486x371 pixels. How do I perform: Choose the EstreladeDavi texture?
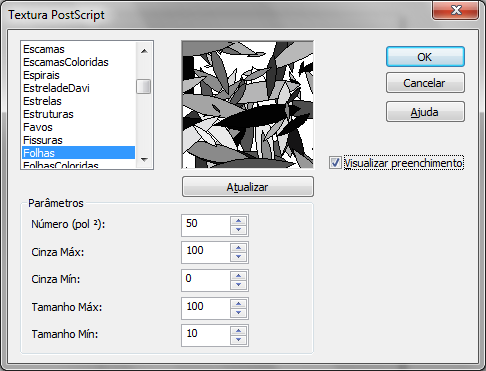tap(79, 88)
